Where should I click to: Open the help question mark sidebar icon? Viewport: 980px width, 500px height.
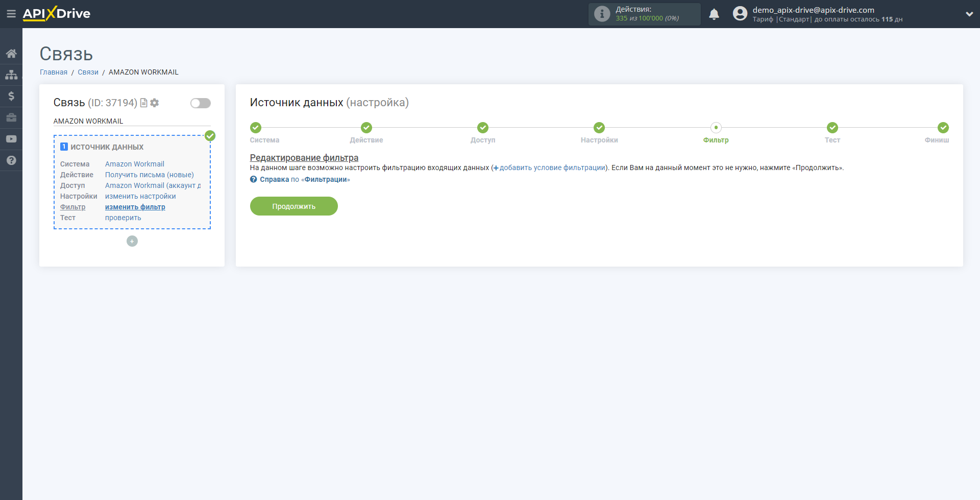click(11, 160)
